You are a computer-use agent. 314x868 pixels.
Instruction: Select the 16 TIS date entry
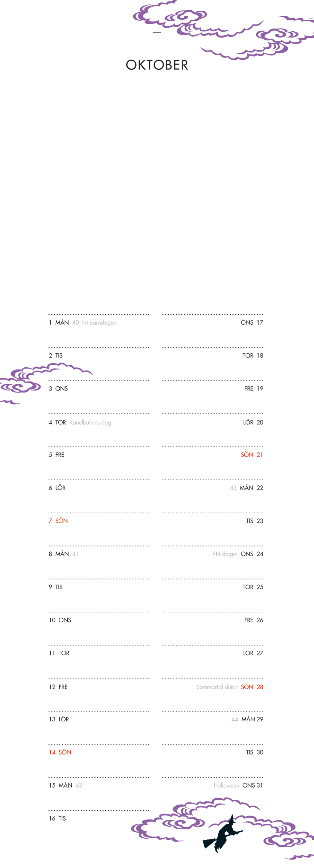click(x=57, y=818)
